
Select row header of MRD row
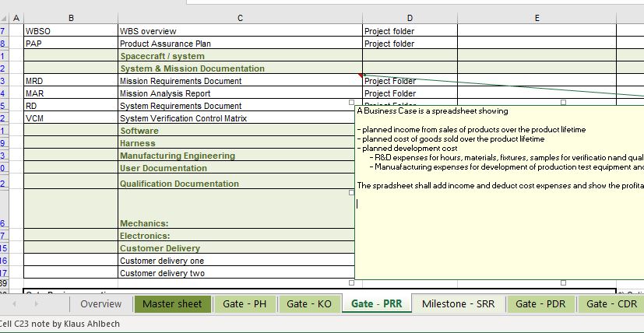[x=4, y=81]
